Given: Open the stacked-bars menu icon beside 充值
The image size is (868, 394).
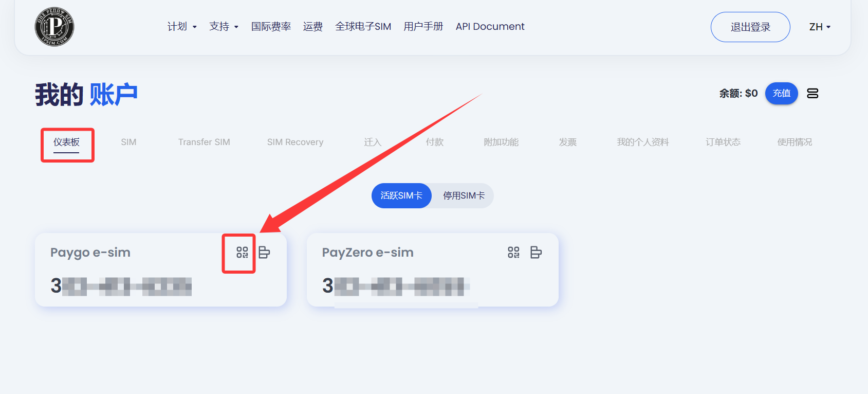Looking at the screenshot, I should 812,93.
